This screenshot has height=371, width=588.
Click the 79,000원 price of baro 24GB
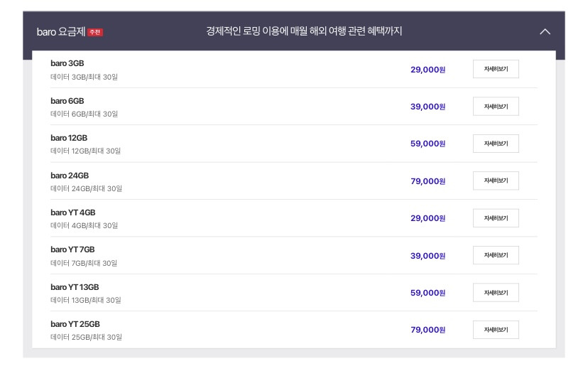428,181
